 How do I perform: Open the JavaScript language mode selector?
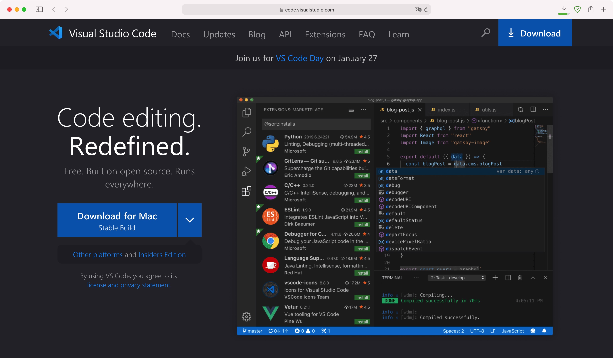[x=513, y=331]
